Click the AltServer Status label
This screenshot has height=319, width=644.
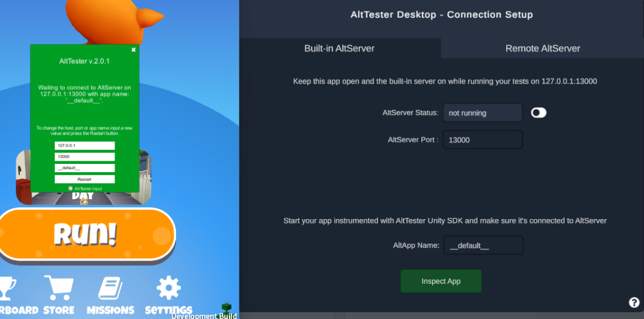click(x=410, y=113)
